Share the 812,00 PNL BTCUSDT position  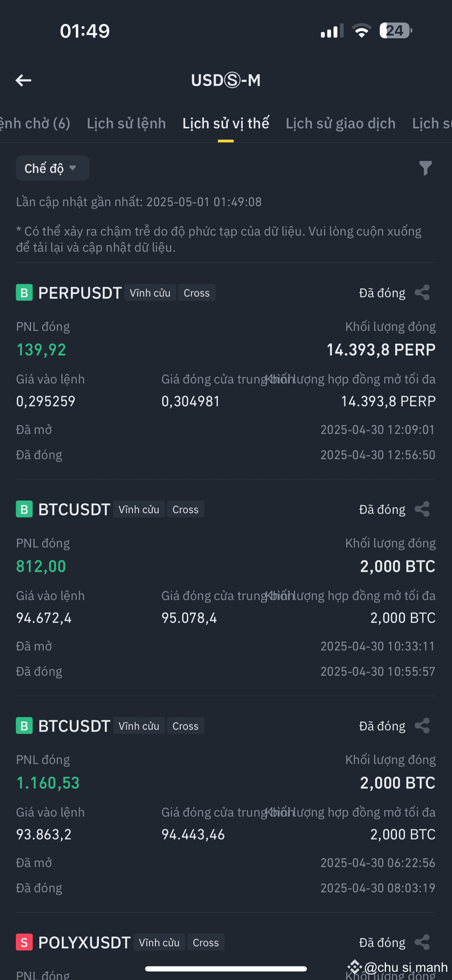click(x=422, y=509)
